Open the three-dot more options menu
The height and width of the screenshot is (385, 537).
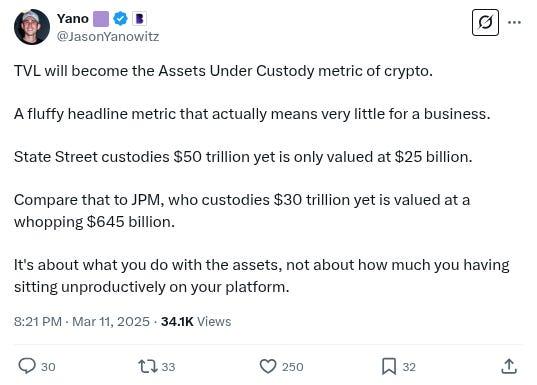click(514, 23)
